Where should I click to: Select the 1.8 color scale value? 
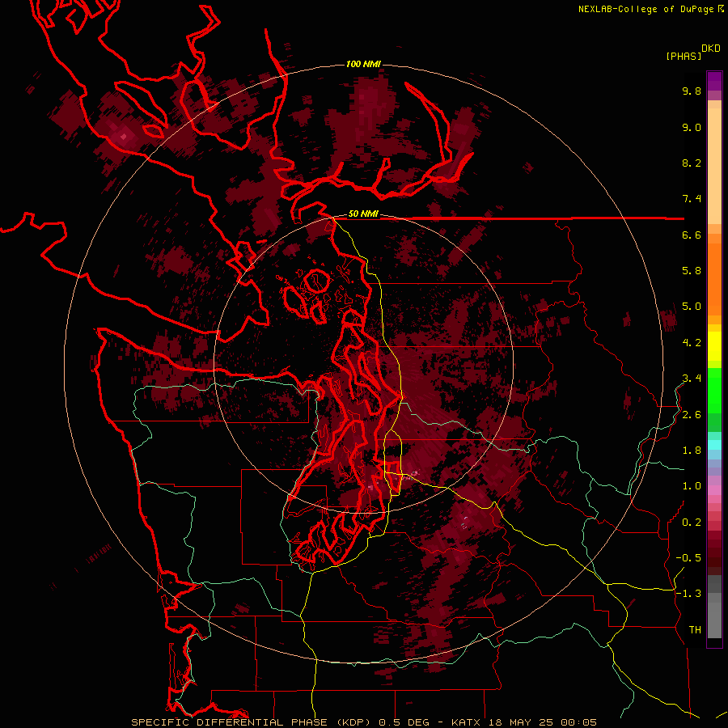click(692, 451)
